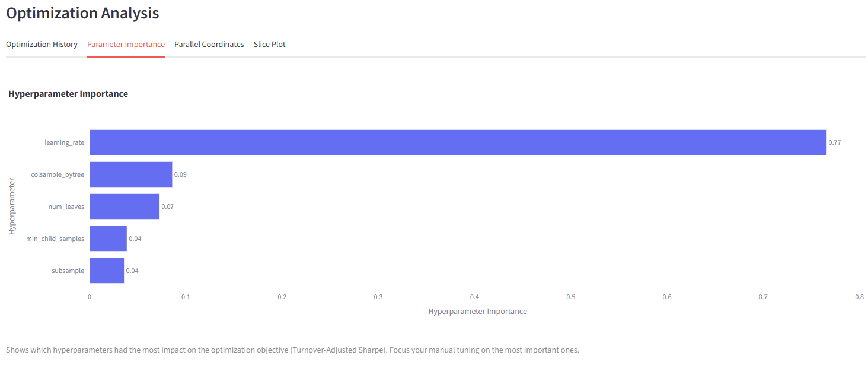Click the colsample_bytree bar in chart
868x365 pixels.
pyautogui.click(x=130, y=174)
